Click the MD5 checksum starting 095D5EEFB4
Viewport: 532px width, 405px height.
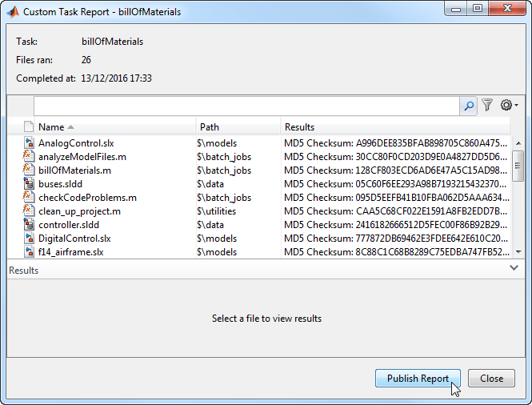click(396, 197)
